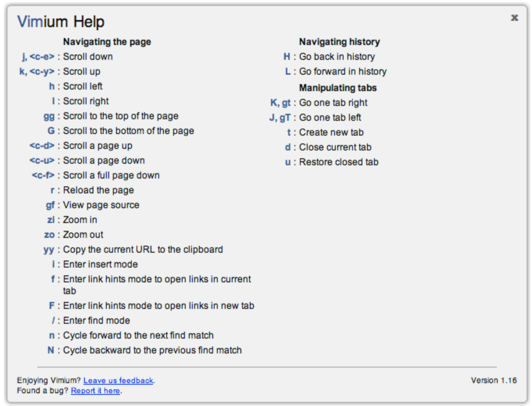Click the 'Manipulating tabs' heading
Viewport: 532px width, 406px height.
coord(338,88)
